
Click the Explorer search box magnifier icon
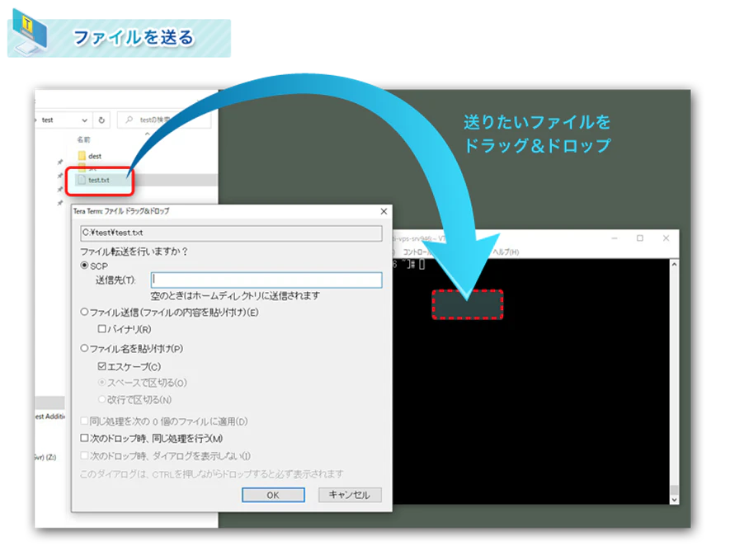pyautogui.click(x=130, y=120)
